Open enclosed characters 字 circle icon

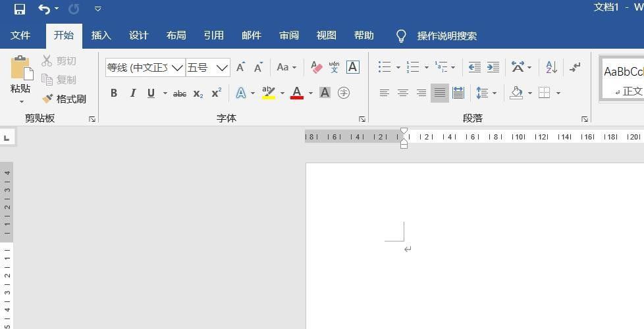point(344,93)
